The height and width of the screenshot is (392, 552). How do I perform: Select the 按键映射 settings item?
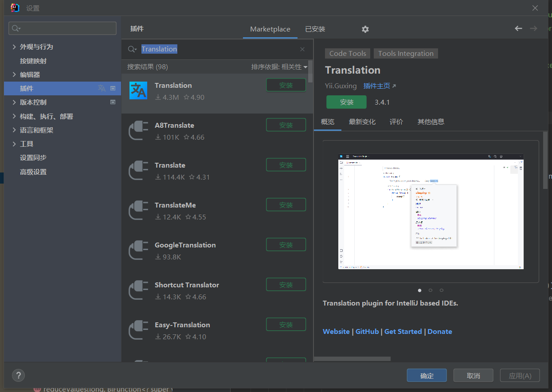point(33,61)
